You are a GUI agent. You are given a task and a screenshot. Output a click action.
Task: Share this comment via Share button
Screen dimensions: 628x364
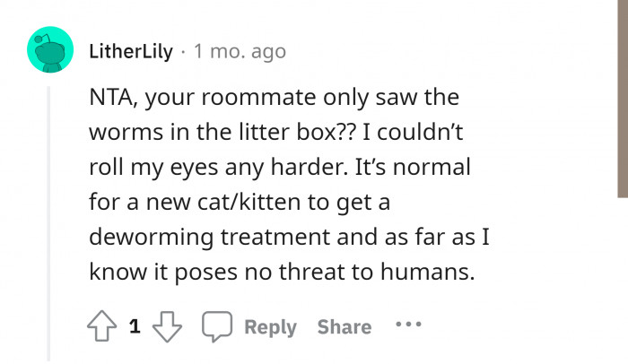(x=344, y=327)
